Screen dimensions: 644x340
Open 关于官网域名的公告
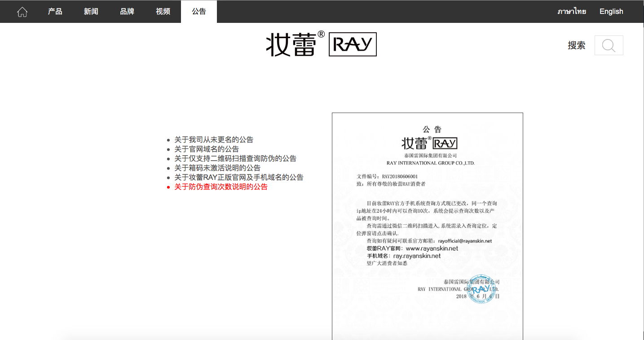point(207,149)
